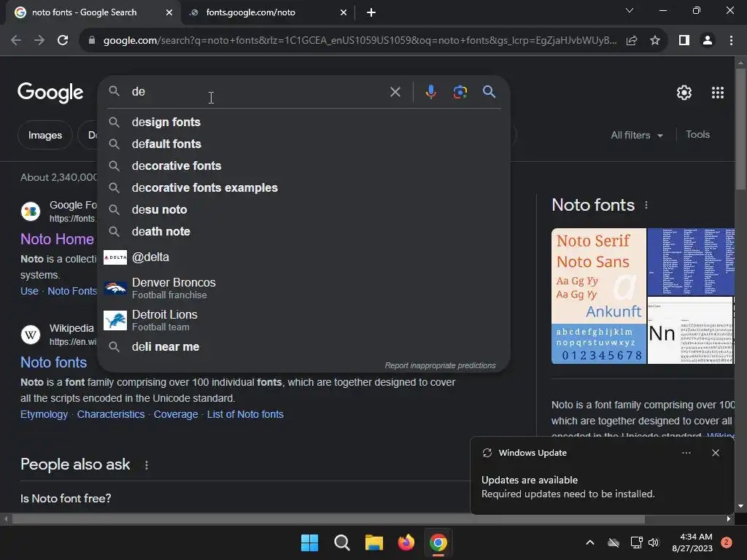Viewport: 747px width, 560px height.
Task: Pick the @delta suggestion
Action: [303, 257]
